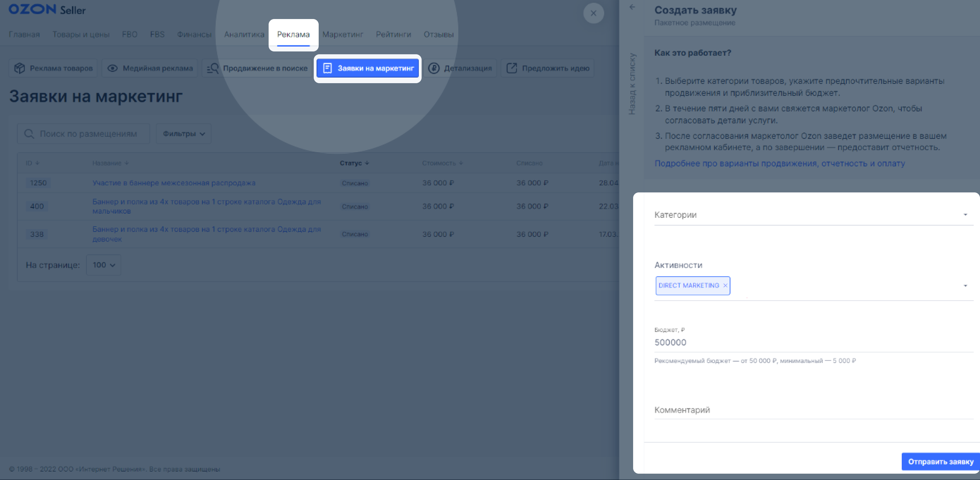Open the На странице 100 dropdown
Screen dimensions: 980x480
104,265
